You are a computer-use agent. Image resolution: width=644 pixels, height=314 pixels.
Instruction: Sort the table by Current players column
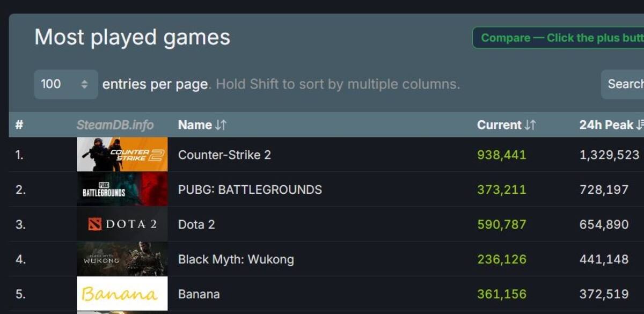pyautogui.click(x=506, y=125)
